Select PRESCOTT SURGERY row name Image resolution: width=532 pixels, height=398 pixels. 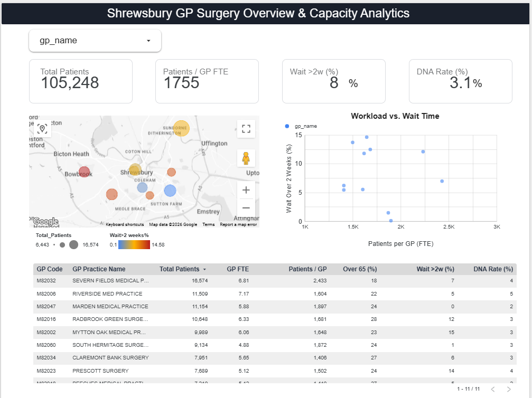pyautogui.click(x=100, y=371)
